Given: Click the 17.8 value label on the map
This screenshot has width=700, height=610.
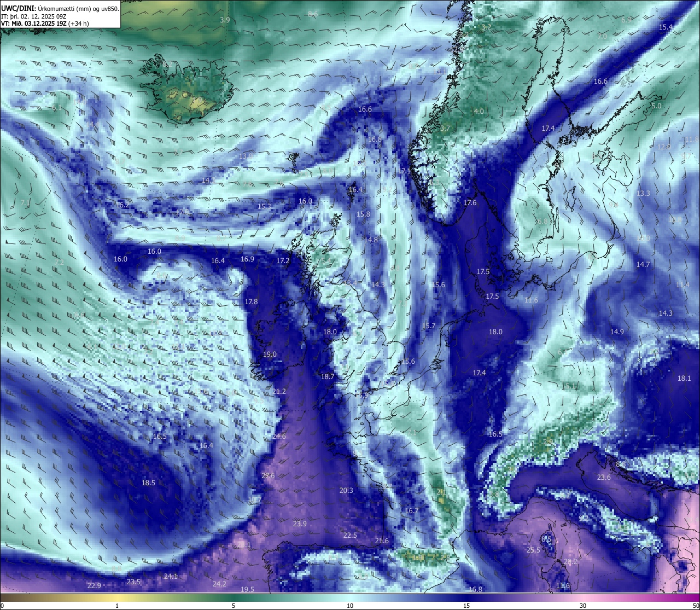Looking at the screenshot, I should 251,302.
